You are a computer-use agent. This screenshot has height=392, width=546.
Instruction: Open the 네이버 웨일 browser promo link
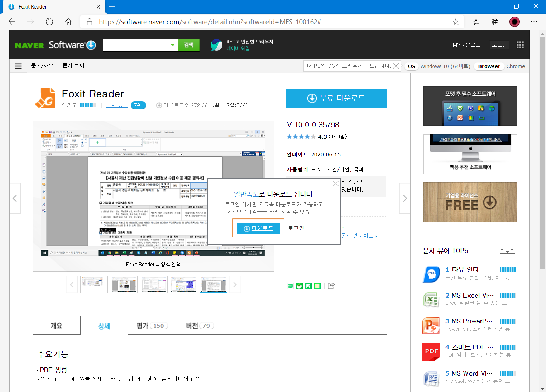[242, 45]
